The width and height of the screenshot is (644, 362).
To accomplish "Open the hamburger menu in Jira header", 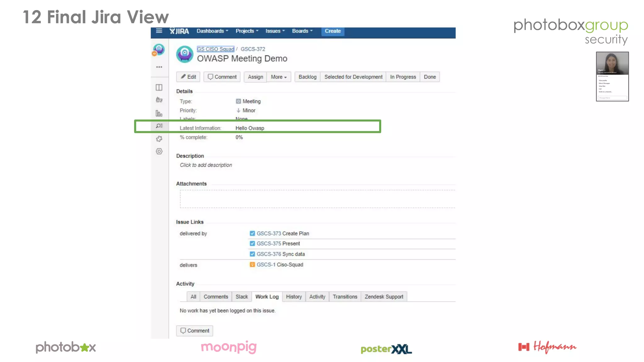I will coord(159,31).
